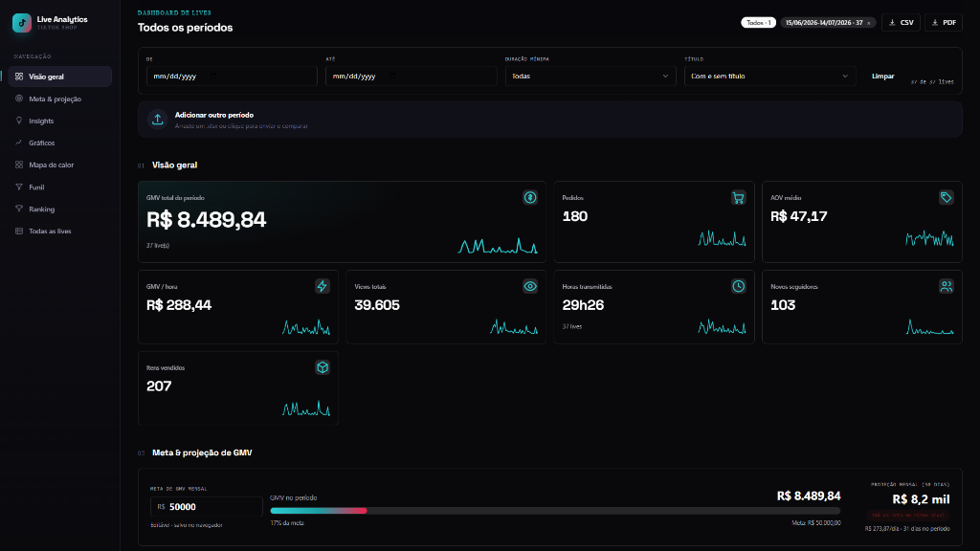Click the GMV no período progress bar

(x=555, y=511)
